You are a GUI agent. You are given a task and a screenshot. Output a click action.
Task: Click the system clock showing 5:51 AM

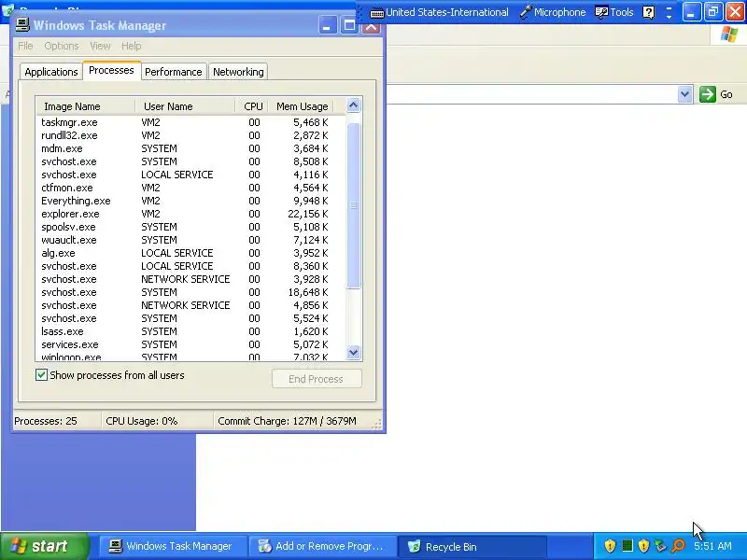point(712,546)
